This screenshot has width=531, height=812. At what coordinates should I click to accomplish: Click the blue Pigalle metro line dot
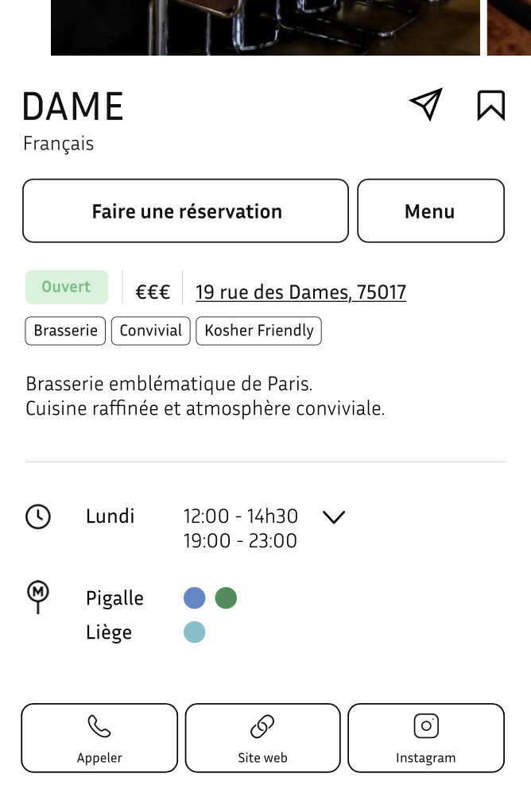[x=194, y=597]
